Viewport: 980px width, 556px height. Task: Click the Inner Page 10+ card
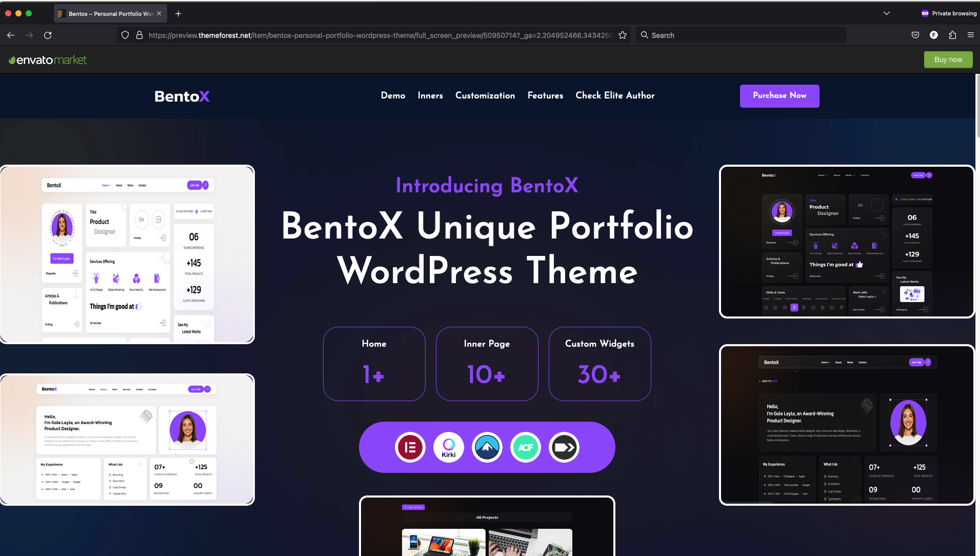(487, 364)
